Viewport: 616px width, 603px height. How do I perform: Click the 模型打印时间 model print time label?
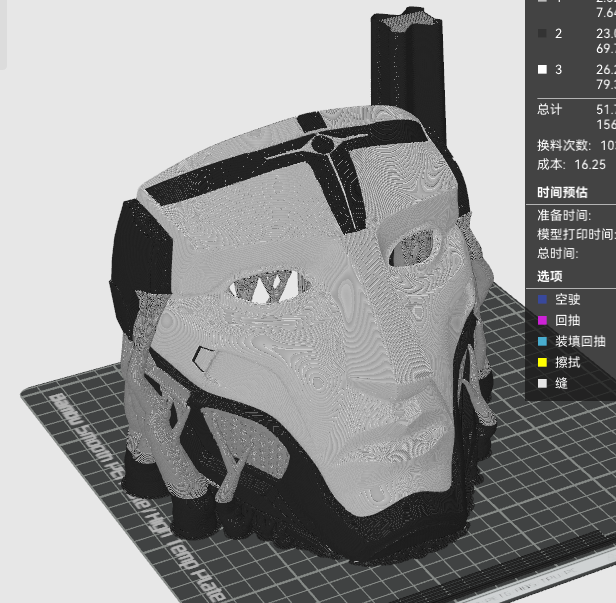click(x=576, y=234)
